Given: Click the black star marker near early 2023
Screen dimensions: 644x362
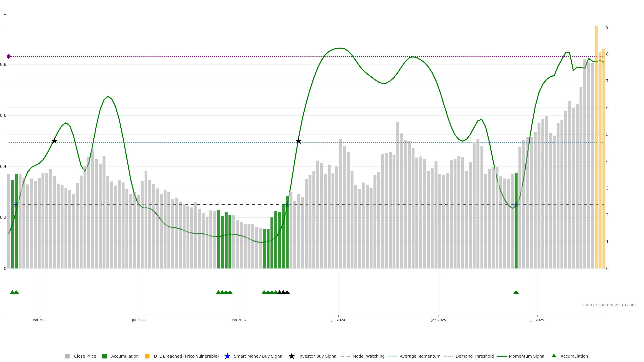Looking at the screenshot, I should pos(54,141).
